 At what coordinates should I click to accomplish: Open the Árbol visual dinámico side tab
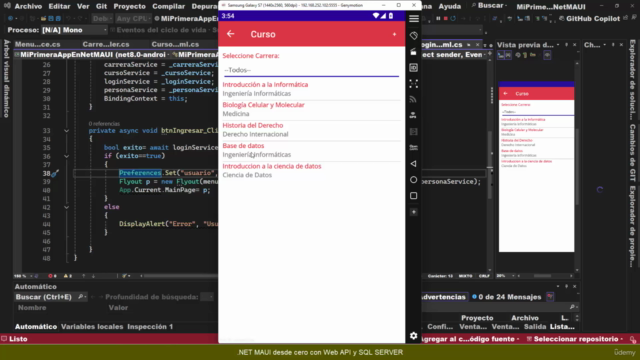[7, 79]
